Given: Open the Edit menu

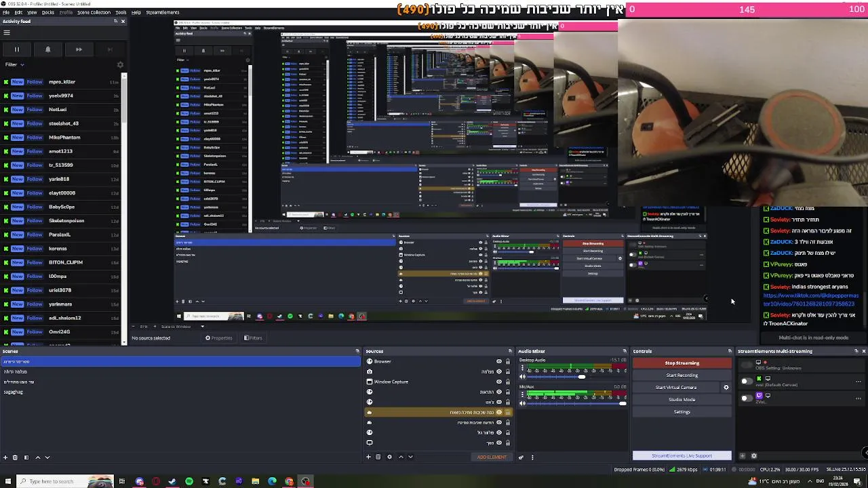Looking at the screenshot, I should pyautogui.click(x=18, y=12).
